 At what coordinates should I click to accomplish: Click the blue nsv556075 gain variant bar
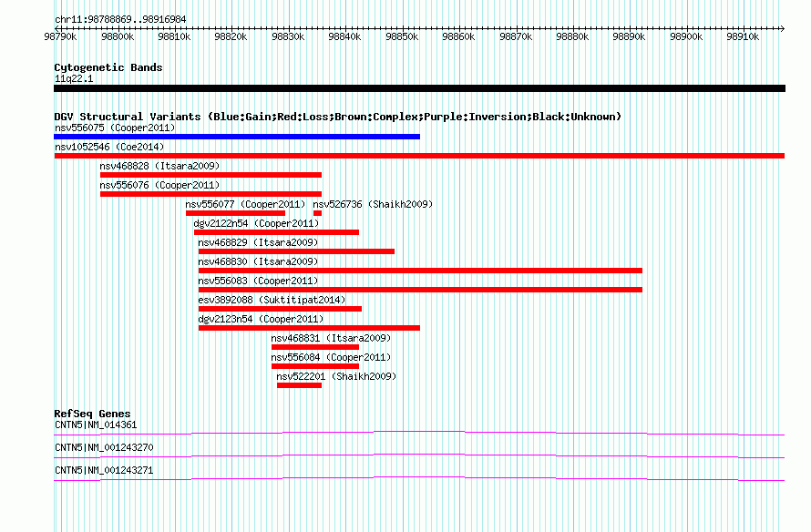pyautogui.click(x=237, y=137)
